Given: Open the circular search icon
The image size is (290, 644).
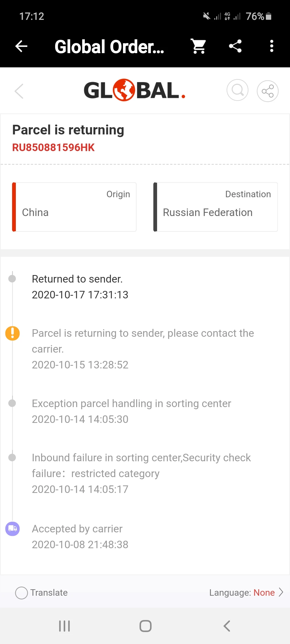Looking at the screenshot, I should [x=237, y=90].
